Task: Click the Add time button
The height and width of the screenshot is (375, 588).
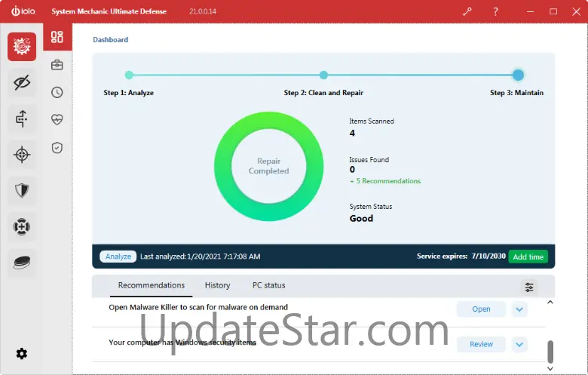Action: click(x=528, y=257)
